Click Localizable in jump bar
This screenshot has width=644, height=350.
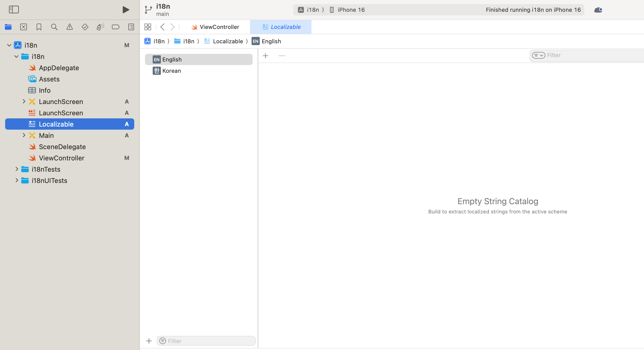(x=223, y=41)
